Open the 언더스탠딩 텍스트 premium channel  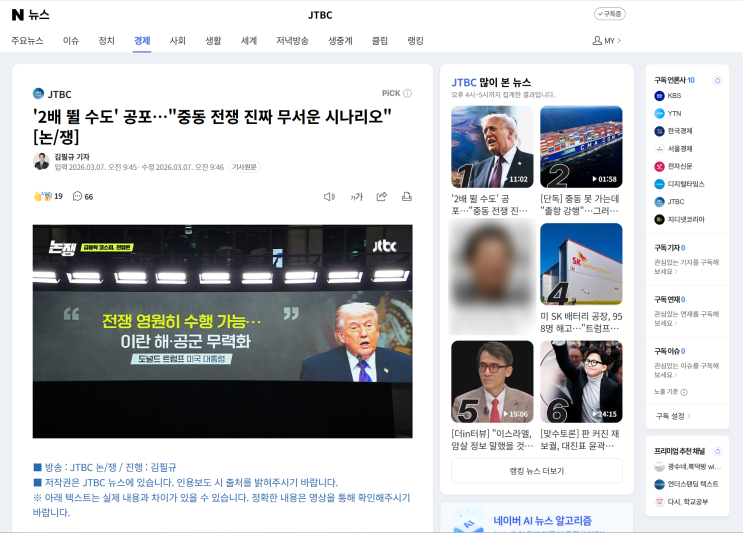(x=687, y=484)
